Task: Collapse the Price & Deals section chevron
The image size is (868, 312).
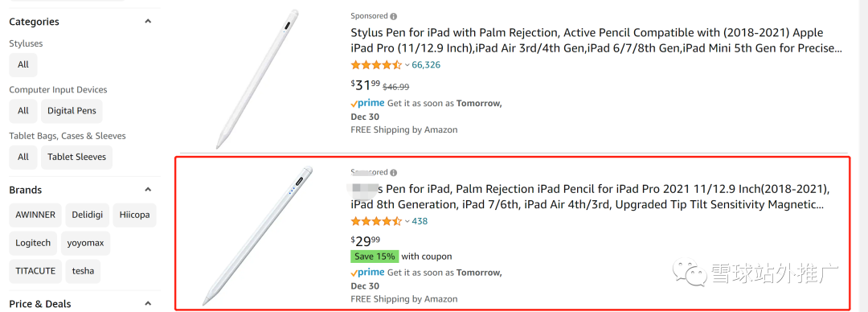Action: (x=148, y=304)
